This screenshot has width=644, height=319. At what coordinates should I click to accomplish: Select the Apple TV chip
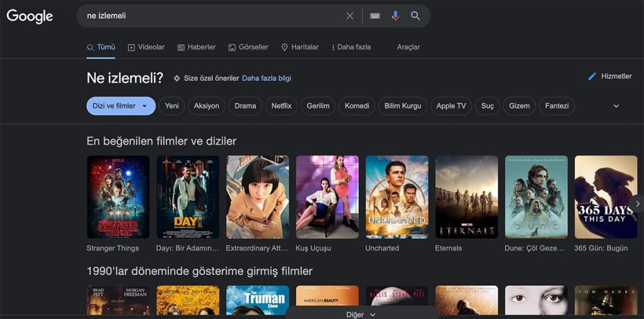pyautogui.click(x=451, y=105)
